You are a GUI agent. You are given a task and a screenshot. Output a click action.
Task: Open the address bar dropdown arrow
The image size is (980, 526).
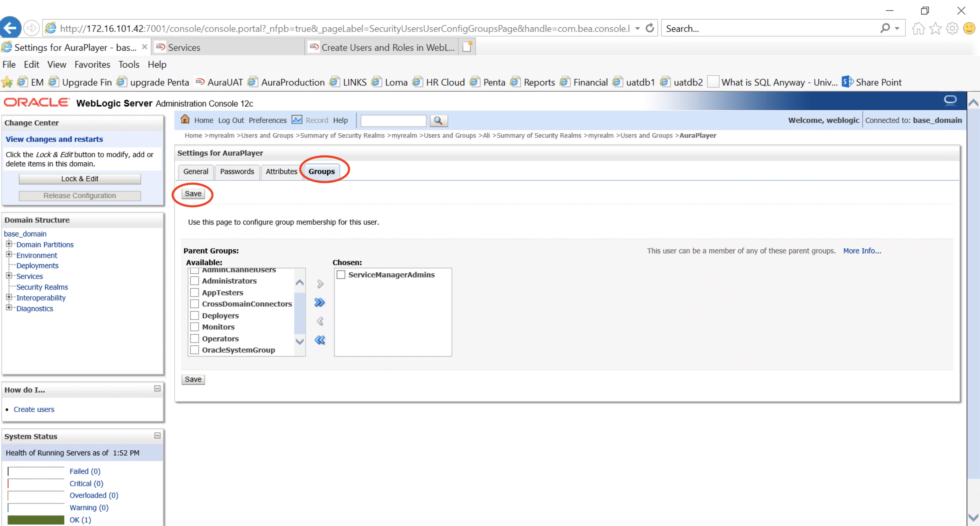(x=637, y=28)
